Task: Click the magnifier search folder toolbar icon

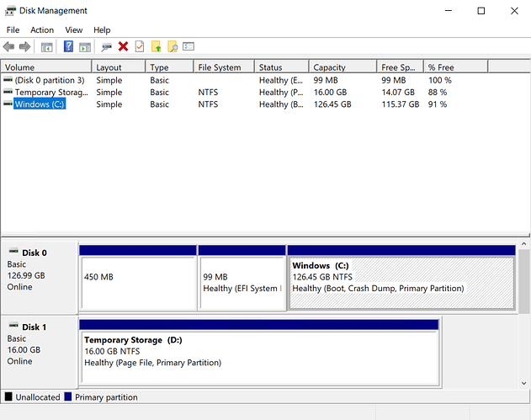Action: [x=173, y=47]
